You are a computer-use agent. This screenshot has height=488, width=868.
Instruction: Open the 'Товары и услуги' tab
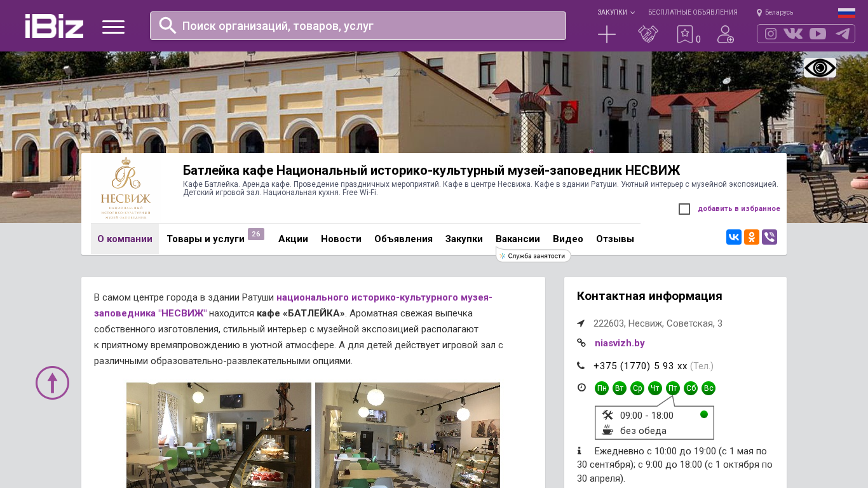205,239
